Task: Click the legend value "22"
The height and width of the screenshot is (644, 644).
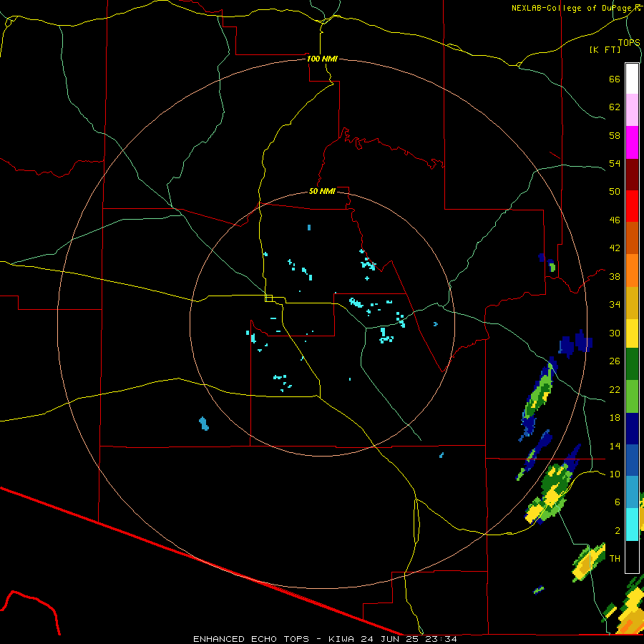Action: coord(615,390)
